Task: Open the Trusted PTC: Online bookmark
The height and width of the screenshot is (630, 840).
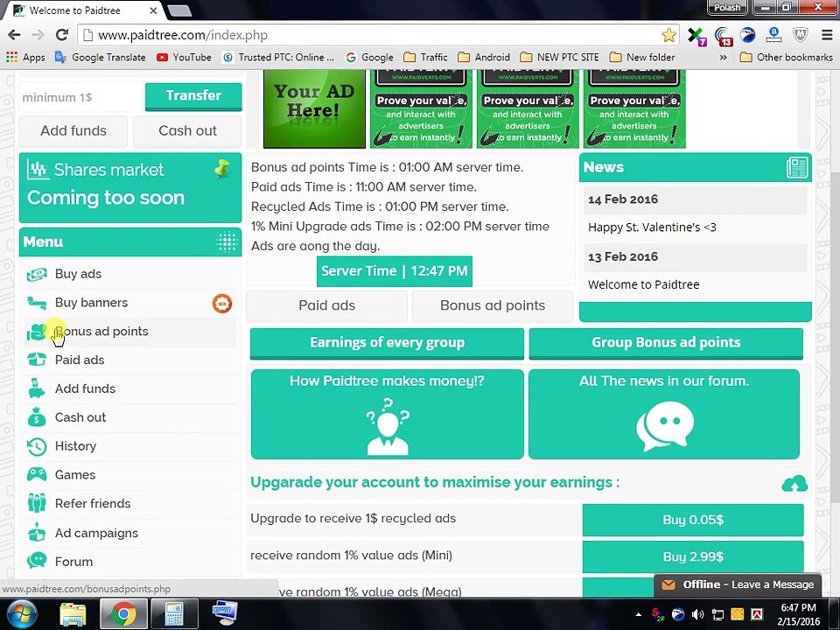Action: [x=278, y=58]
